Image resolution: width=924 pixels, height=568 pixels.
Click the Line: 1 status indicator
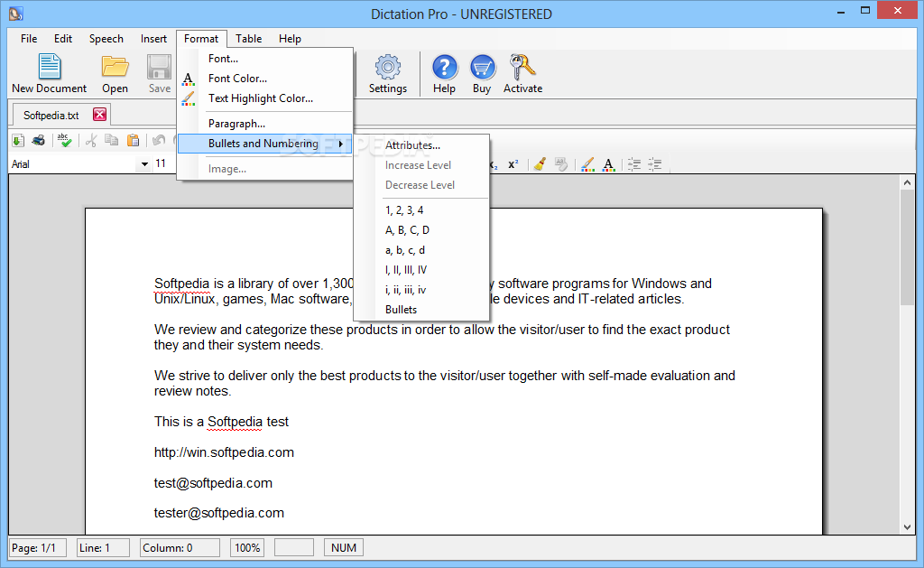[x=103, y=548]
